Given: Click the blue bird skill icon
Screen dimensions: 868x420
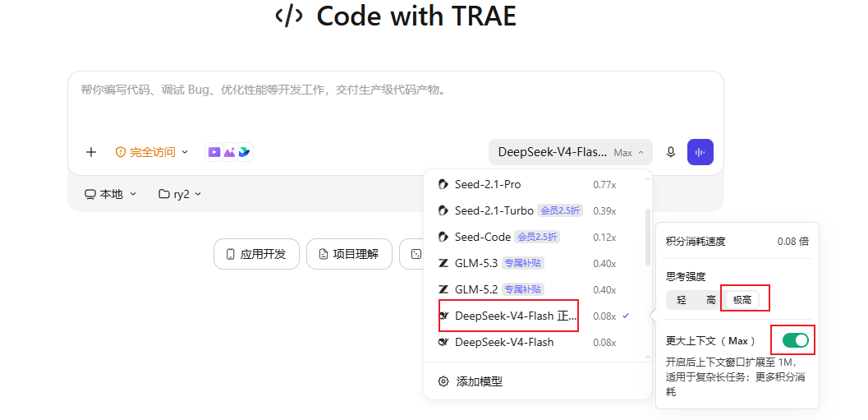Looking at the screenshot, I should (244, 152).
